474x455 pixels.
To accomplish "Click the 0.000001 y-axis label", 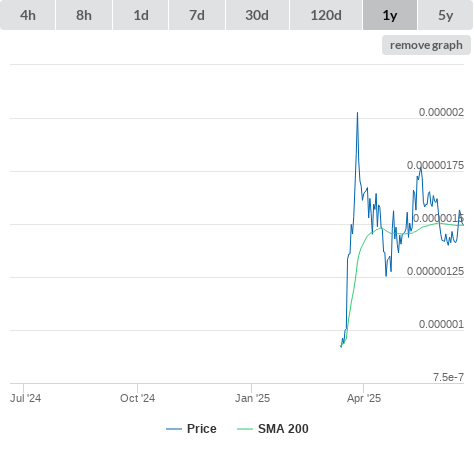I will coord(441,324).
